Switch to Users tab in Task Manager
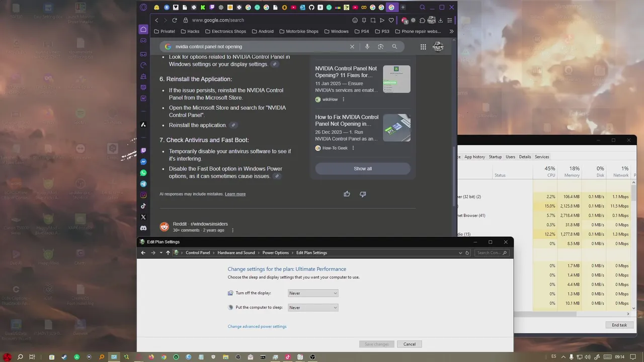This screenshot has height=362, width=644. 511,157
